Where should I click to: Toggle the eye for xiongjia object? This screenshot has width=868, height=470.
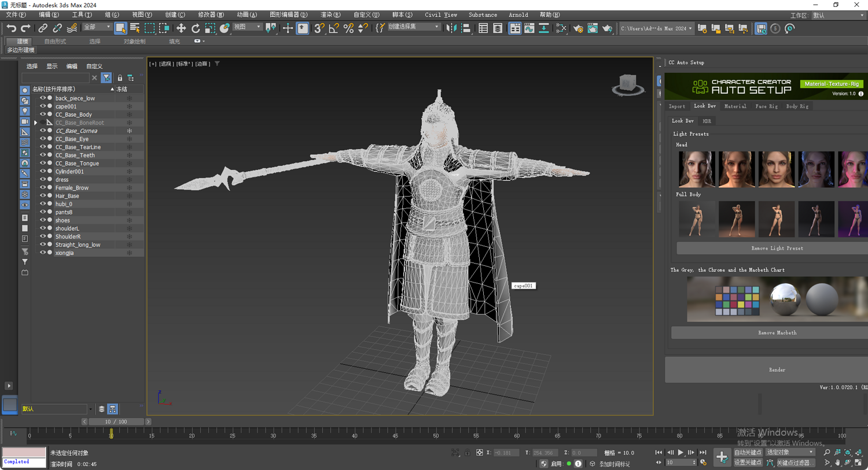pos(42,253)
